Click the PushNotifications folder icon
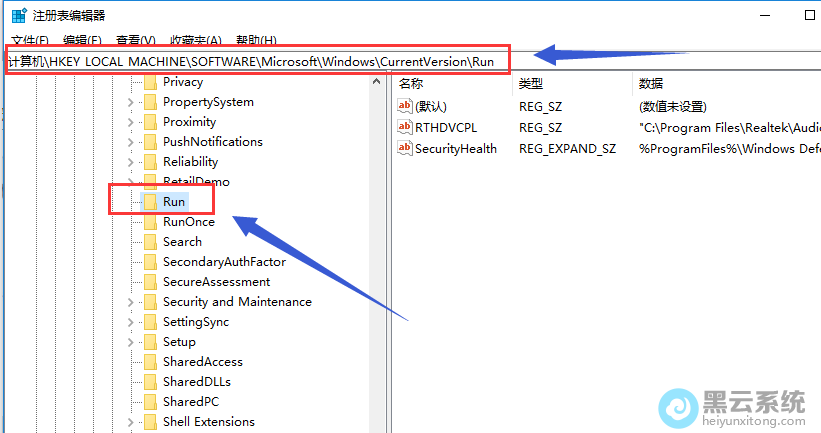Viewport: 821px width, 433px height. [150, 142]
